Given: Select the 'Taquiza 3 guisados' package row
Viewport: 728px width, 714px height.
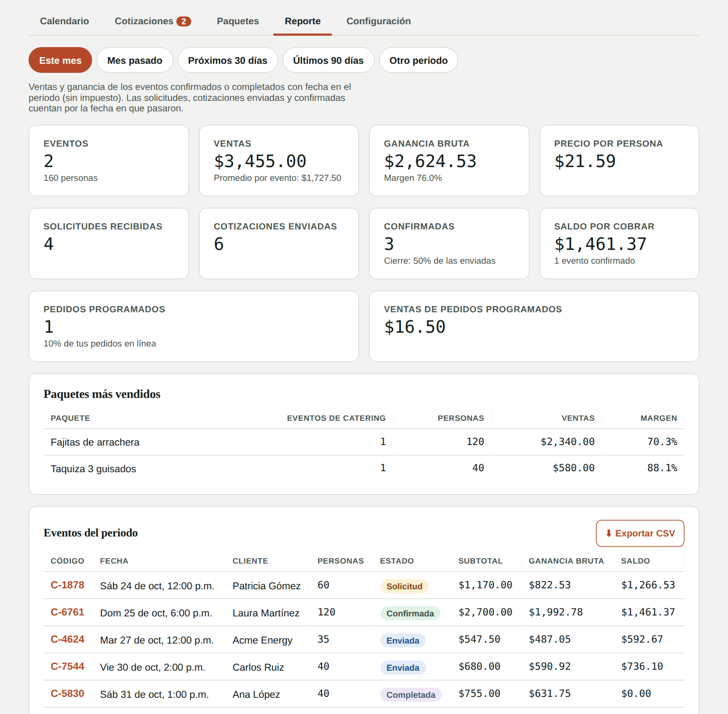Looking at the screenshot, I should [x=364, y=468].
